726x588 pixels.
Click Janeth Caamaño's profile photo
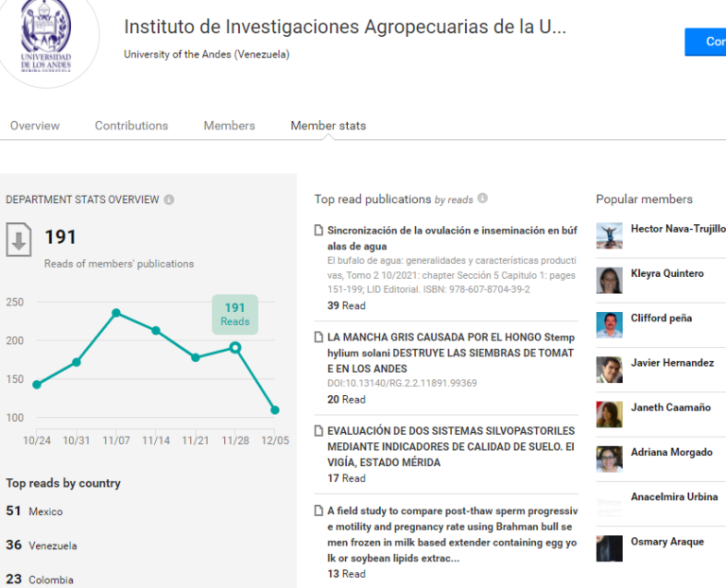coord(610,414)
